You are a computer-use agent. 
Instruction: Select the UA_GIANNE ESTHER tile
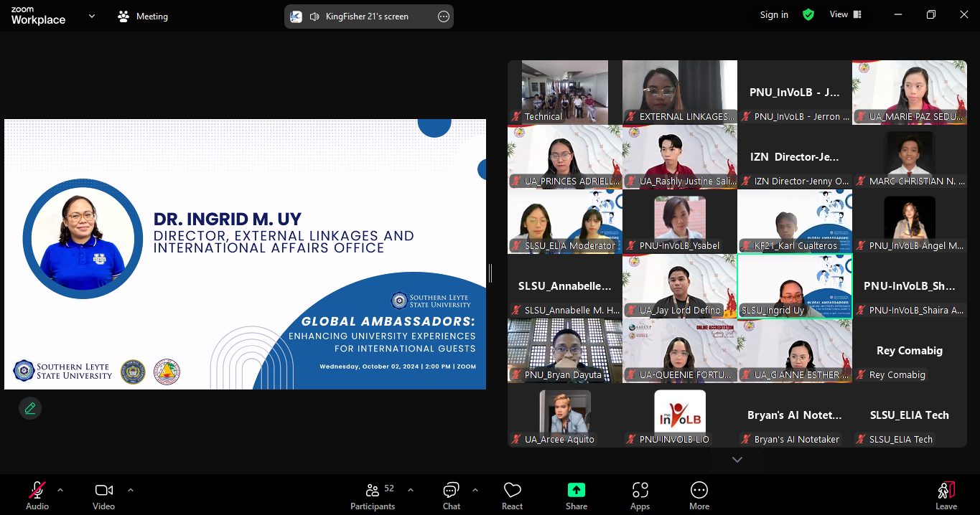(795, 351)
